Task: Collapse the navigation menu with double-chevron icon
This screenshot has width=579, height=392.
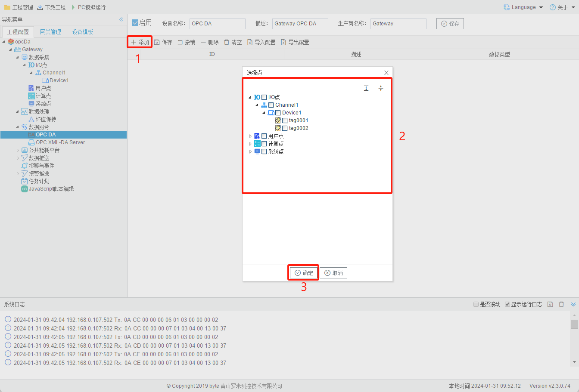Action: (x=121, y=19)
